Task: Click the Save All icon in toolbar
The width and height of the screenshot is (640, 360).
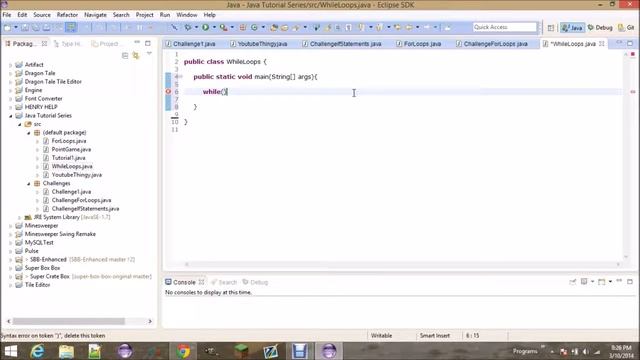Action: click(x=36, y=27)
